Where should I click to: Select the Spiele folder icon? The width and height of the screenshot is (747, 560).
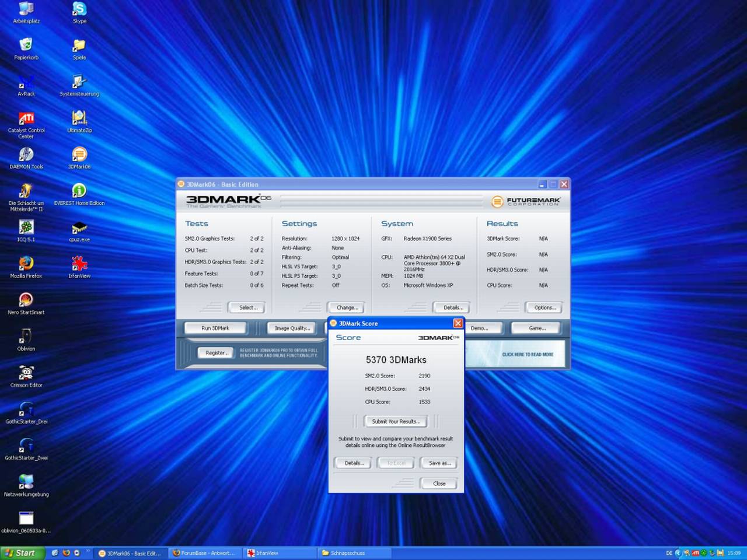point(79,49)
